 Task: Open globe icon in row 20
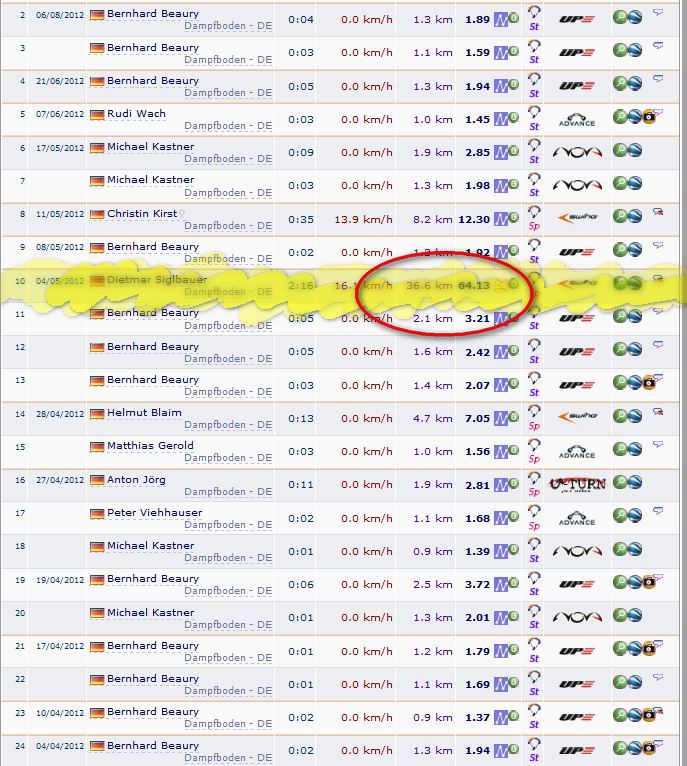tap(635, 616)
